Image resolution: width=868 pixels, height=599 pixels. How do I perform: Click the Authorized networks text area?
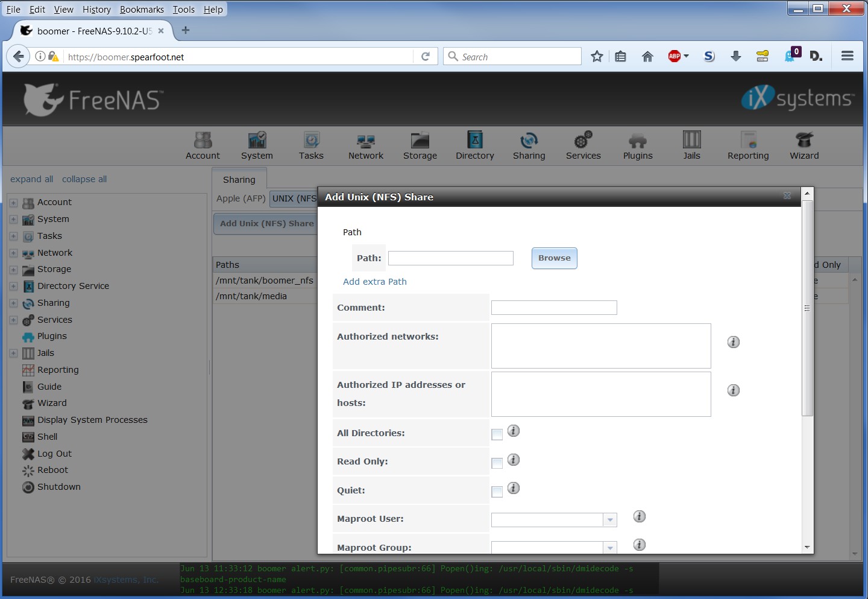(x=601, y=346)
